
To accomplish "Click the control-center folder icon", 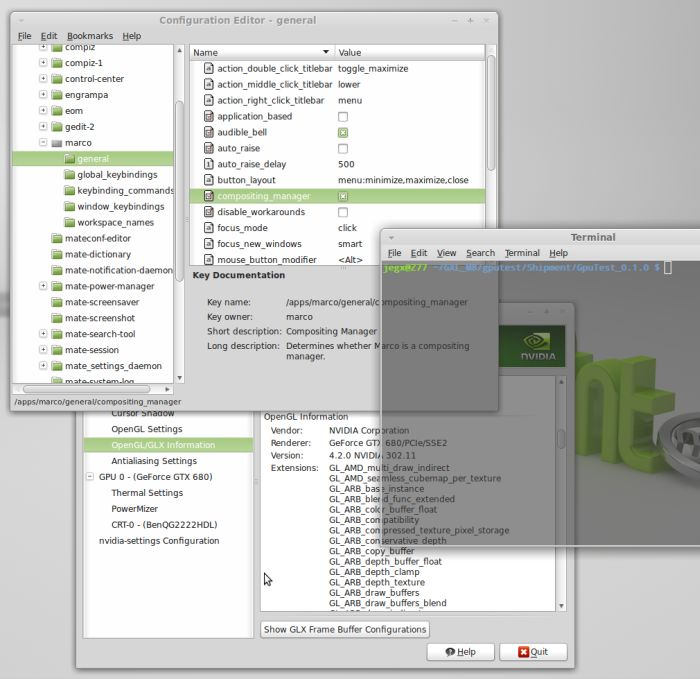I will [57, 79].
